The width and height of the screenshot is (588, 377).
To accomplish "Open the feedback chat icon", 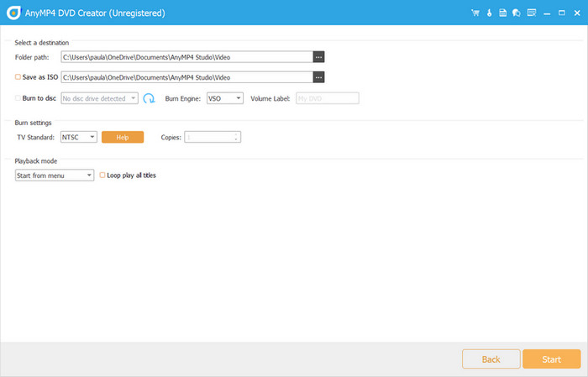I will [517, 13].
